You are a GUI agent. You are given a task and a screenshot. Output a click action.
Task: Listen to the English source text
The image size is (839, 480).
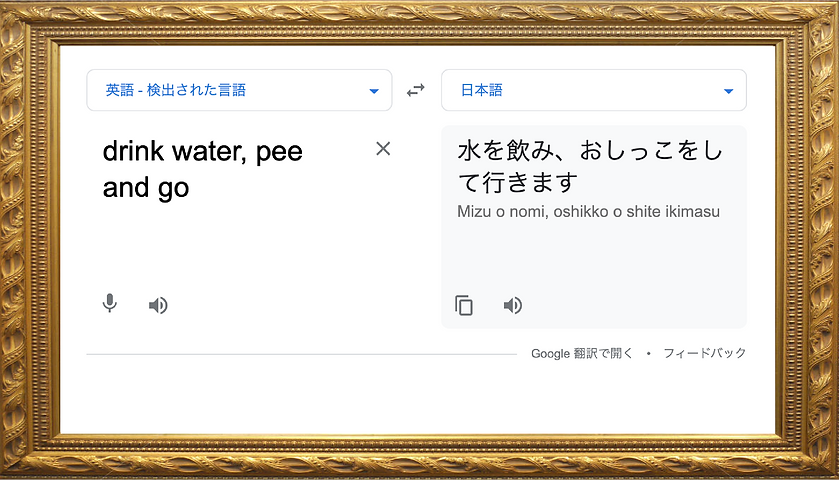(158, 305)
